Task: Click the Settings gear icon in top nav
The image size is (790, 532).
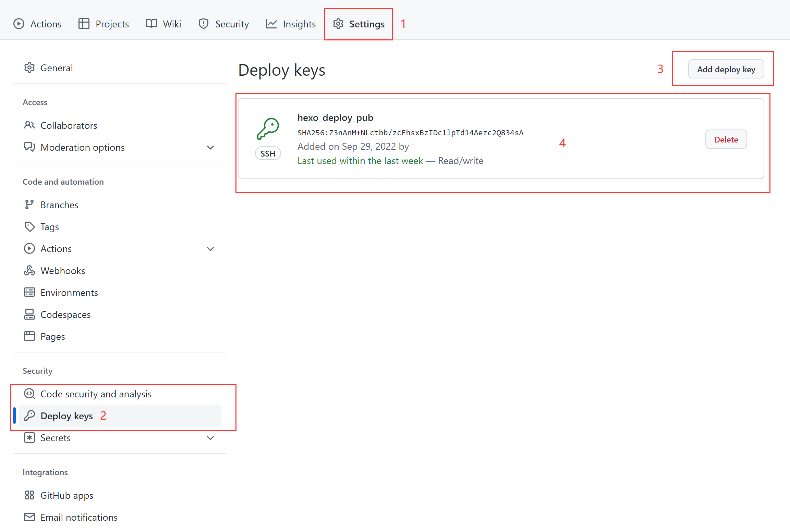Action: tap(338, 24)
